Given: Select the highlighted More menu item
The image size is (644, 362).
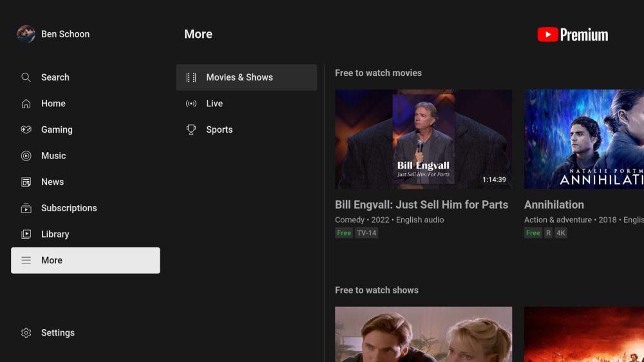Looking at the screenshot, I should pos(85,260).
